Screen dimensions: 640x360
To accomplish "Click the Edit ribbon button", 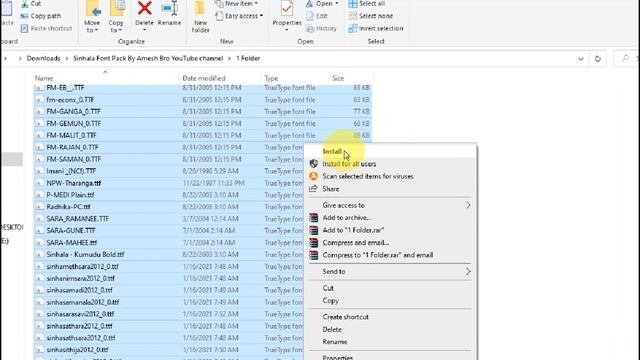I will 317,16.
